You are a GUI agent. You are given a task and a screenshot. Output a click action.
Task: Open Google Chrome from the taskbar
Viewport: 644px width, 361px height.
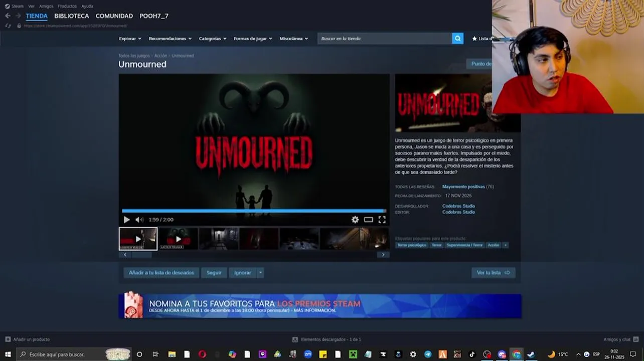point(516,354)
